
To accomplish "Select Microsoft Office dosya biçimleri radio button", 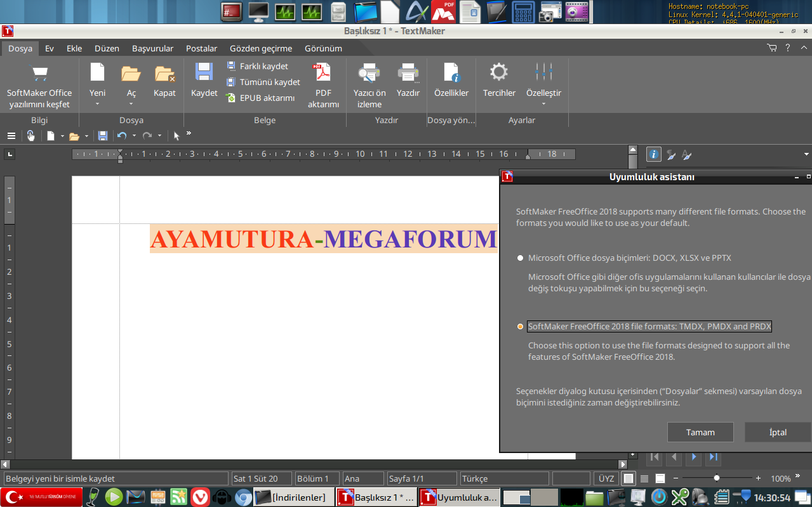I will 521,258.
